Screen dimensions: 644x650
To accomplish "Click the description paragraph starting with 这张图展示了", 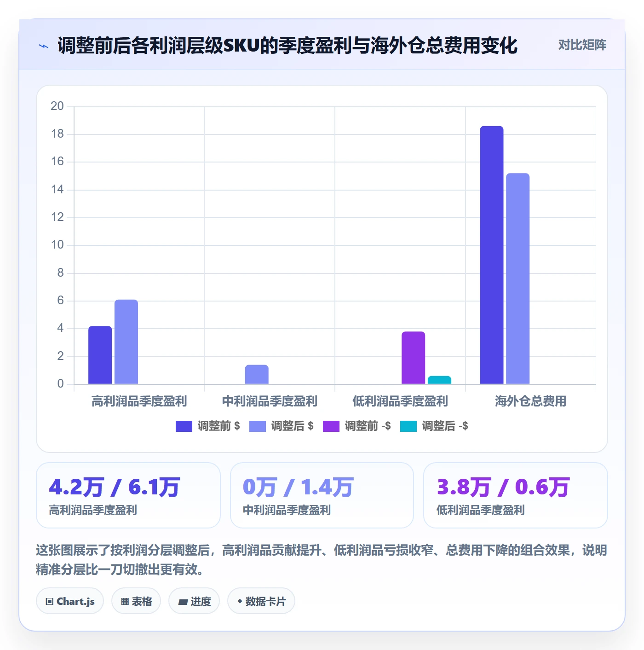I will click(322, 560).
